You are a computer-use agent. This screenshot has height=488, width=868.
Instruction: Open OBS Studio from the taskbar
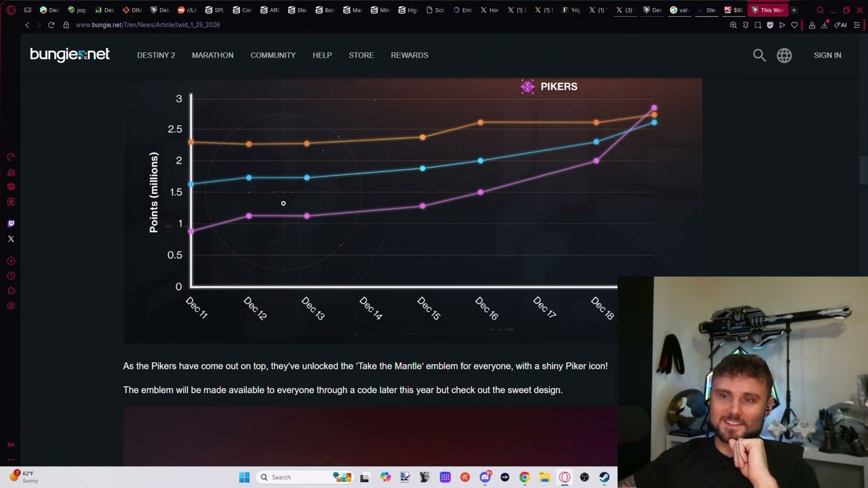[585, 477]
